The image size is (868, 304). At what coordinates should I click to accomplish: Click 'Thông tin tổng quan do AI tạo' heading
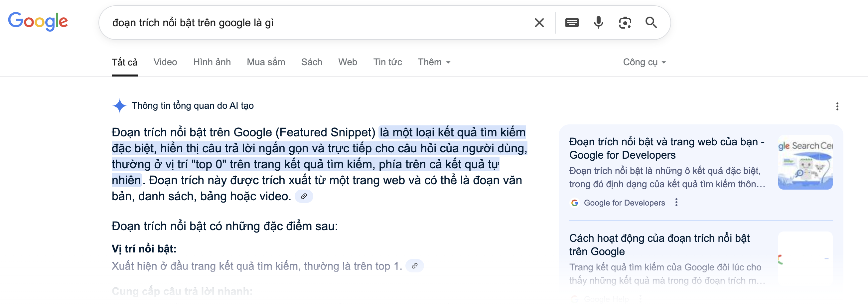(193, 106)
